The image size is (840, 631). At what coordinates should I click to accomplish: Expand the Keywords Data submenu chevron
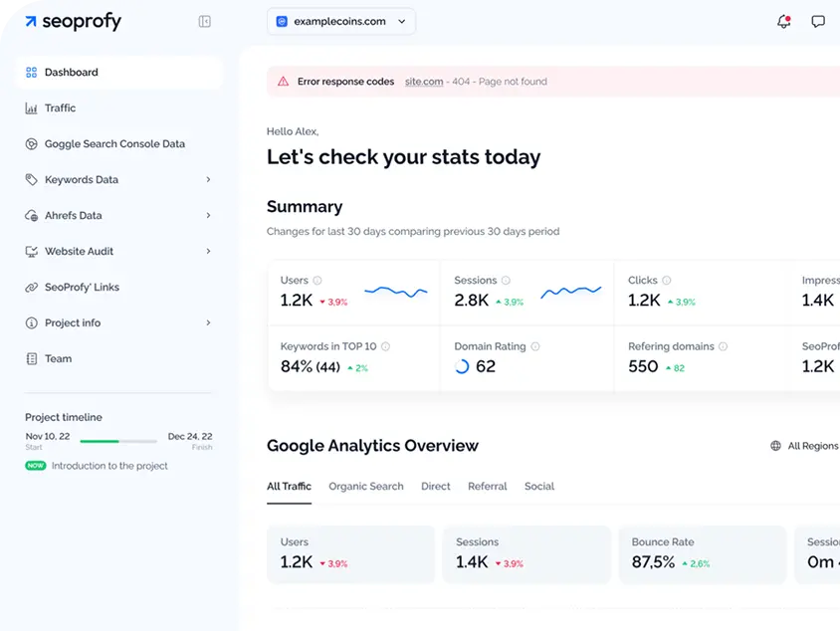[x=208, y=179]
